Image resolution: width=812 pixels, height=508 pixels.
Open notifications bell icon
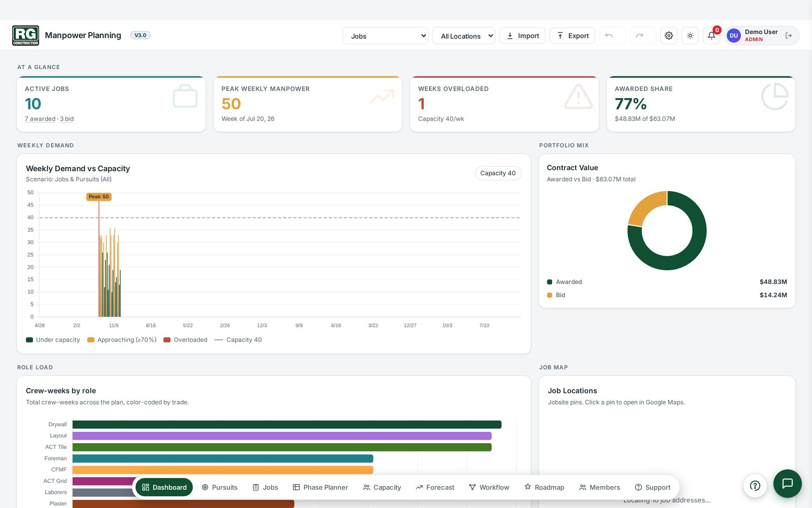[x=712, y=36]
